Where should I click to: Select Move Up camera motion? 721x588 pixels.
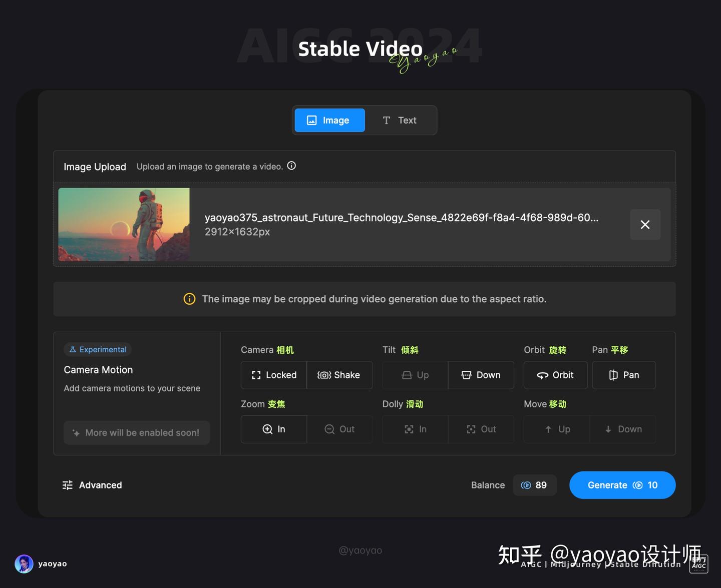[x=556, y=429]
